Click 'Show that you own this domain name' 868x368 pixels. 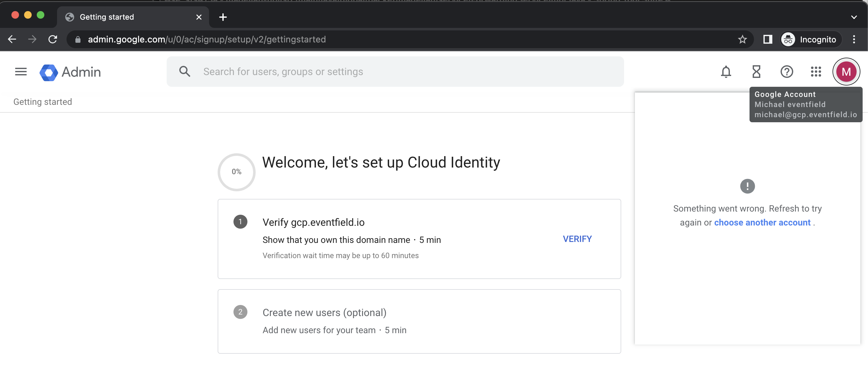336,240
